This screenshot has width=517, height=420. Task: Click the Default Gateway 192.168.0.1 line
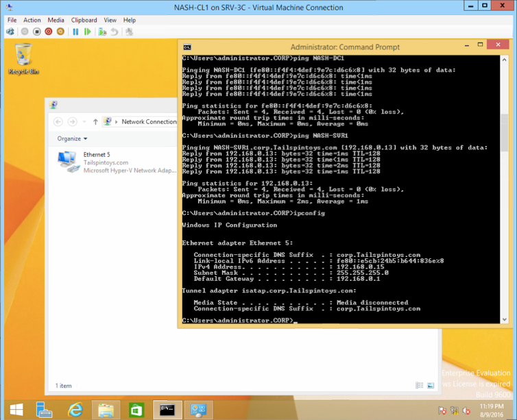pyautogui.click(x=287, y=279)
